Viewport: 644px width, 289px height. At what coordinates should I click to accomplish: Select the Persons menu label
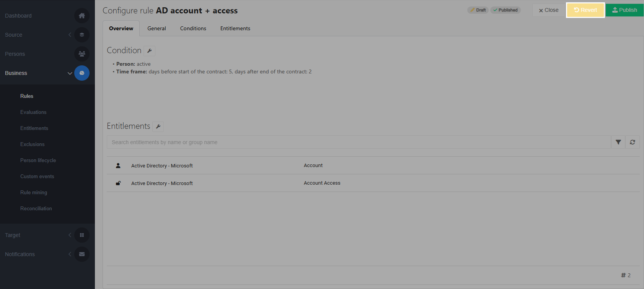(x=15, y=54)
